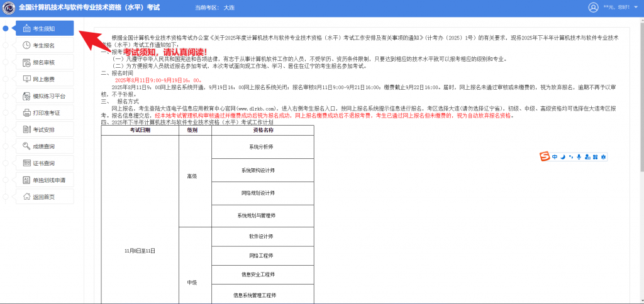The width and height of the screenshot is (644, 304).
Task: Click the user avatar icon in header
Action: (593, 8)
